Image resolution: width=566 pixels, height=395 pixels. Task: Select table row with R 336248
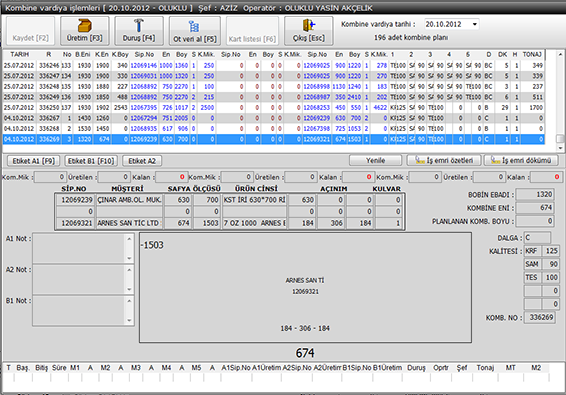[x=274, y=87]
